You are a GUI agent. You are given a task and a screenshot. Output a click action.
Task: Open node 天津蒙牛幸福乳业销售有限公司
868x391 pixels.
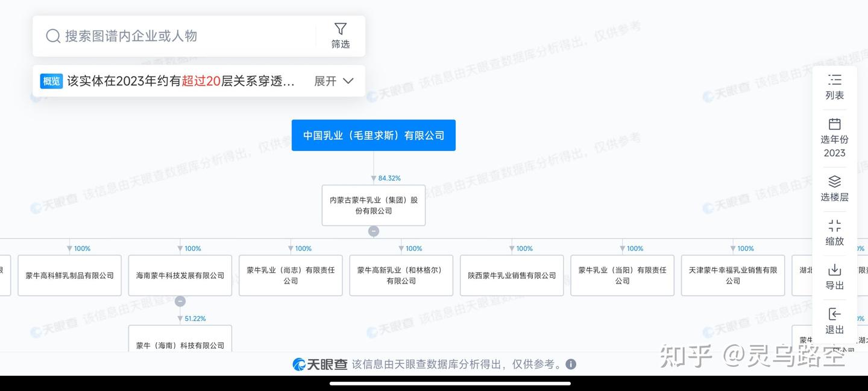click(x=733, y=275)
